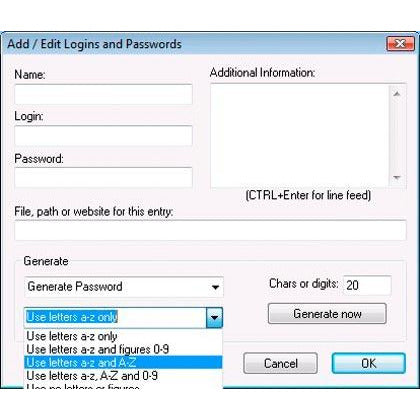The height and width of the screenshot is (420, 420).
Task: Click into the Password field
Action: pos(103,178)
